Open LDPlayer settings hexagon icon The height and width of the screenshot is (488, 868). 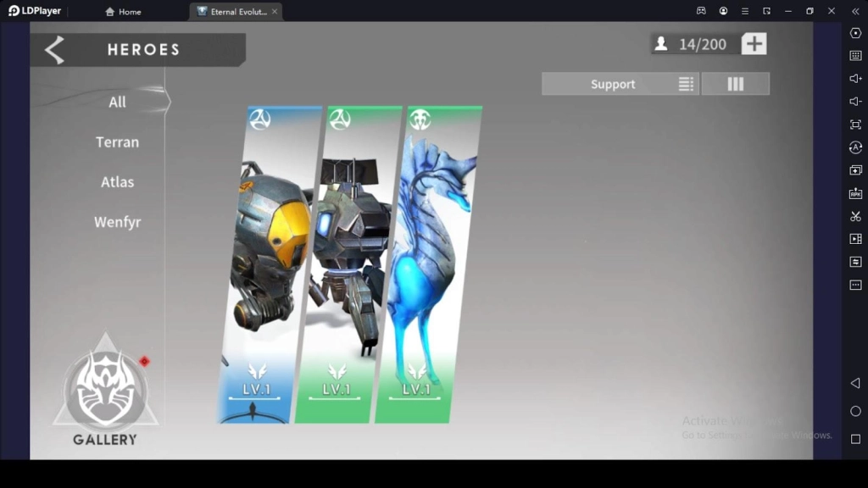pos(855,33)
